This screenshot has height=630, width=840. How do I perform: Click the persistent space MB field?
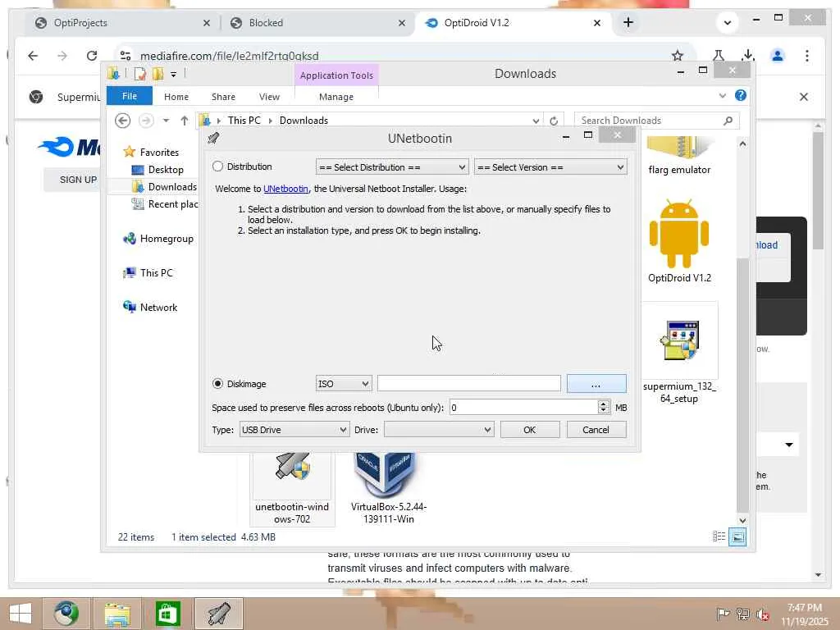click(524, 408)
